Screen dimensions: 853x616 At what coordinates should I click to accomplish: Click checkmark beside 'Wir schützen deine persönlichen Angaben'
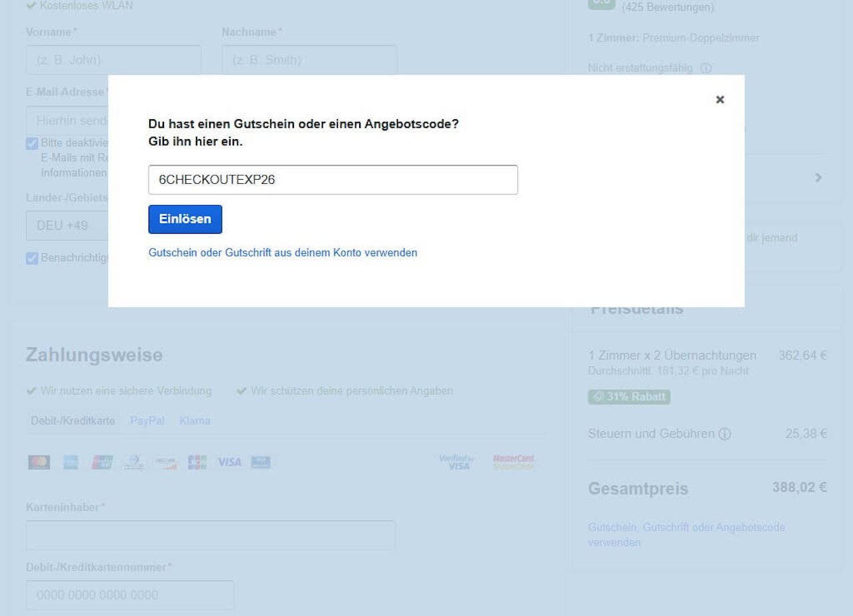point(242,391)
